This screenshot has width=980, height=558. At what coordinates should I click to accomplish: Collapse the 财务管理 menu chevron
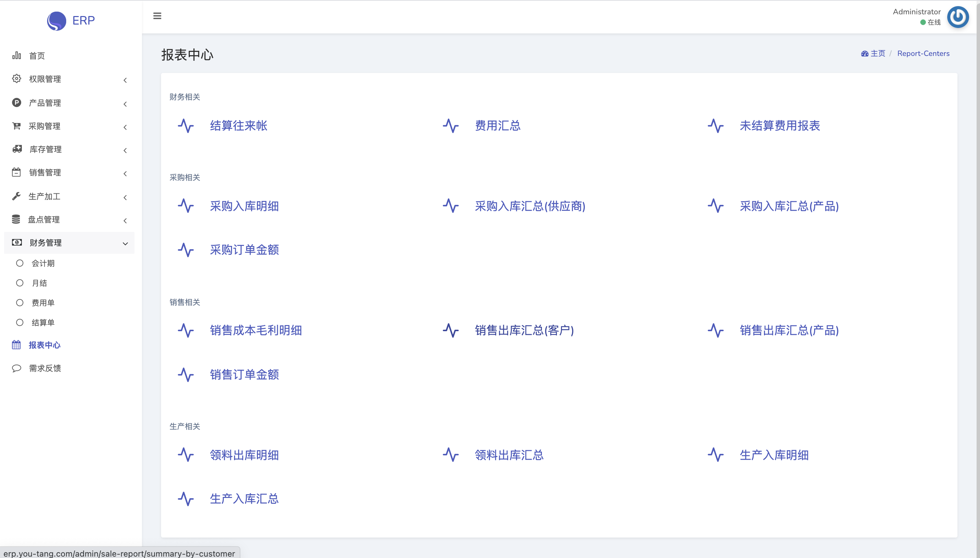tap(125, 244)
